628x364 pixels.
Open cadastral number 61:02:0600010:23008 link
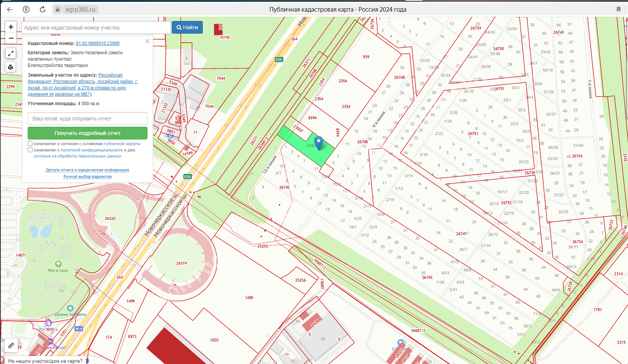coord(98,43)
